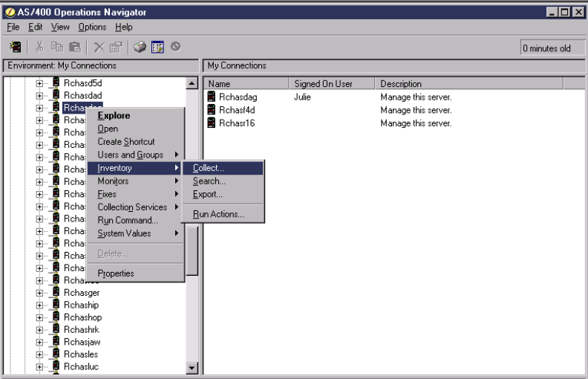Choose Explore from the context menu
The height and width of the screenshot is (379, 588).
135,116
